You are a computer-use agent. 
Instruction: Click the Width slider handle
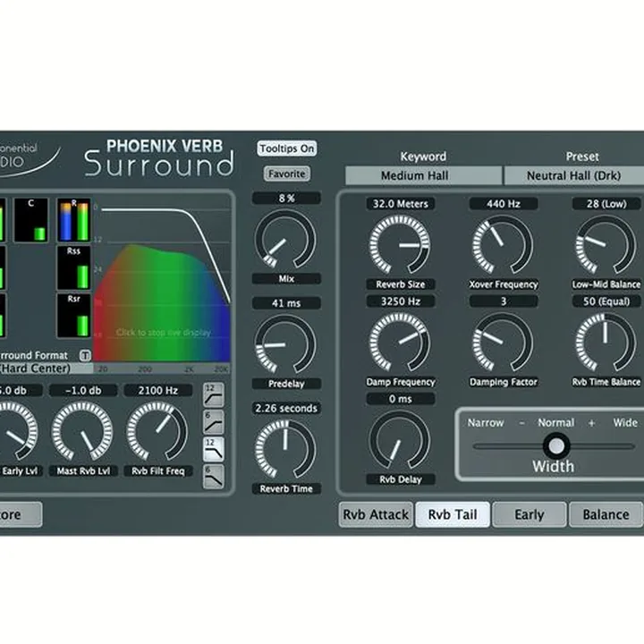[x=556, y=446]
